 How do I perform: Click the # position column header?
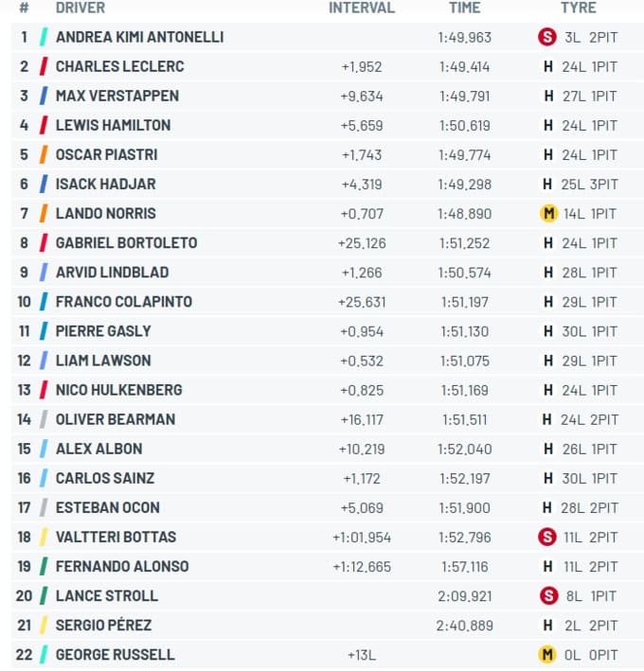point(24,8)
